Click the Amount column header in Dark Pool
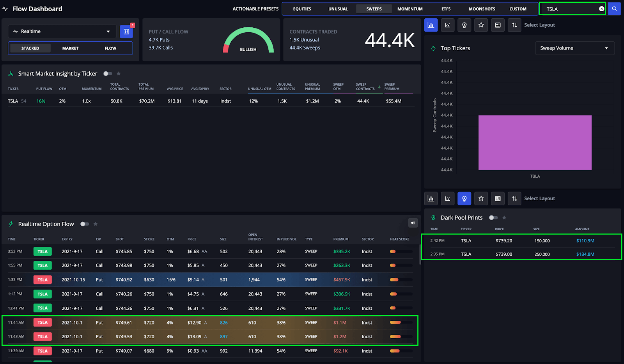Viewport: 624px width, 364px height. 582,229
